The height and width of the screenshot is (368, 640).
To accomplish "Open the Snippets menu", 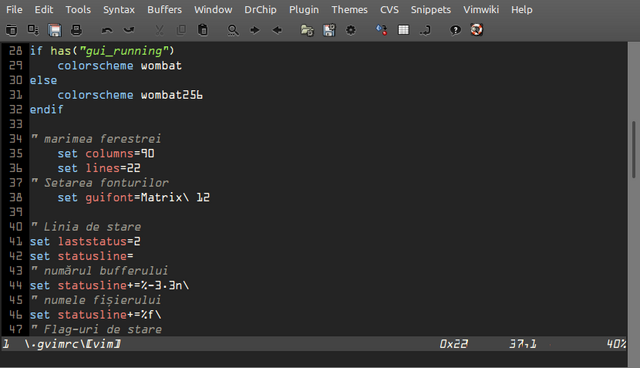I will point(431,9).
